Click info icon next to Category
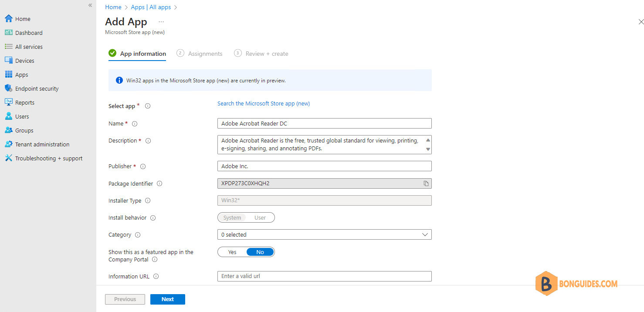The image size is (644, 312). pos(138,235)
